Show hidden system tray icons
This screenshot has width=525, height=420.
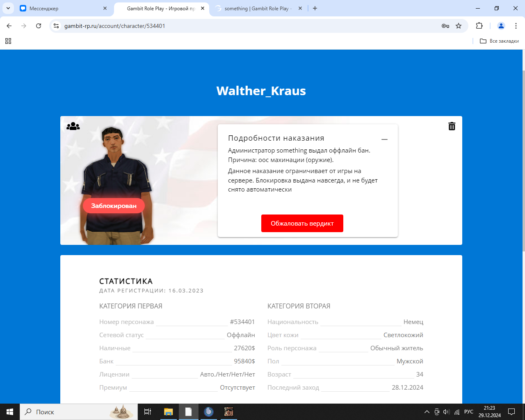[427, 412]
